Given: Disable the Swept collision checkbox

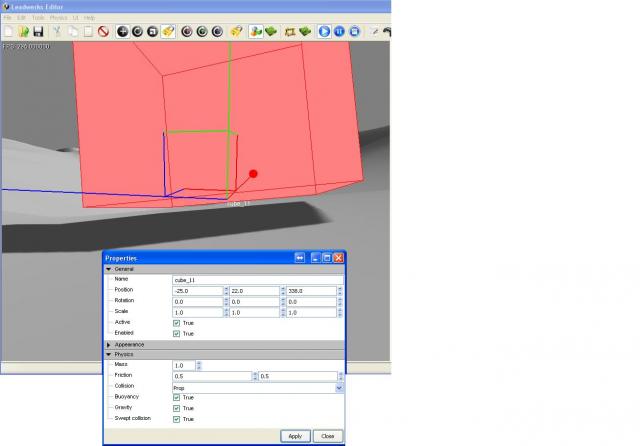Looking at the screenshot, I should (177, 418).
